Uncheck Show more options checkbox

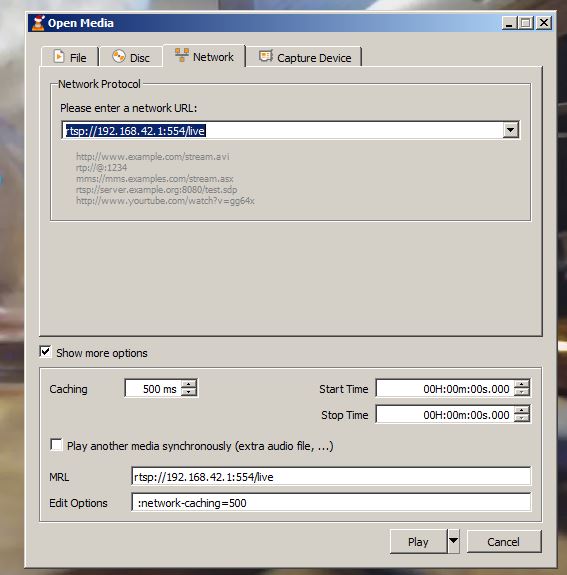tap(45, 352)
